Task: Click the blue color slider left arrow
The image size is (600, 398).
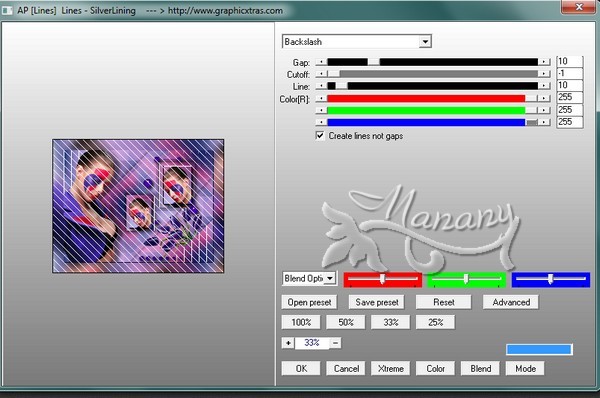Action: click(321, 122)
